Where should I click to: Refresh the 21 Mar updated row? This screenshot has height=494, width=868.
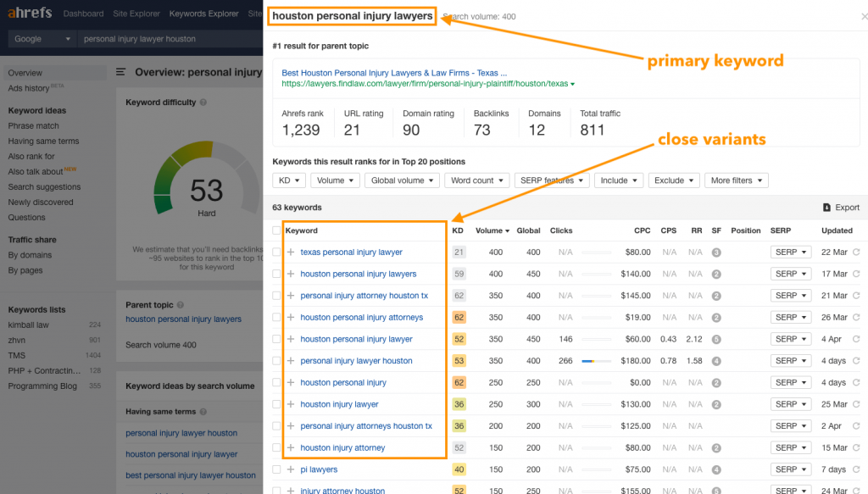(856, 296)
